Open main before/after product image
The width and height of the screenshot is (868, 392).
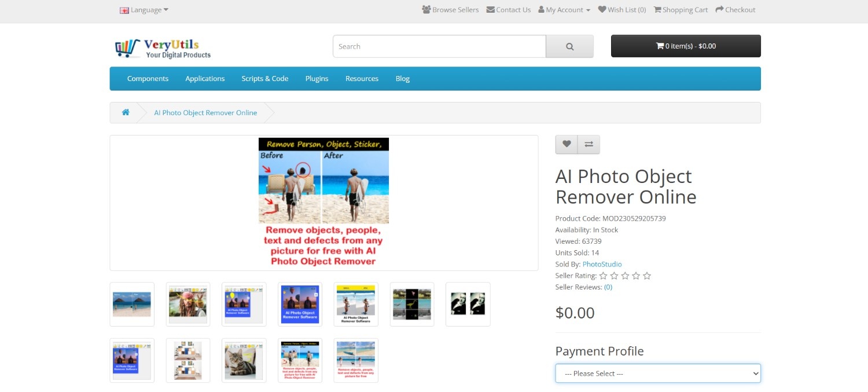click(x=323, y=202)
